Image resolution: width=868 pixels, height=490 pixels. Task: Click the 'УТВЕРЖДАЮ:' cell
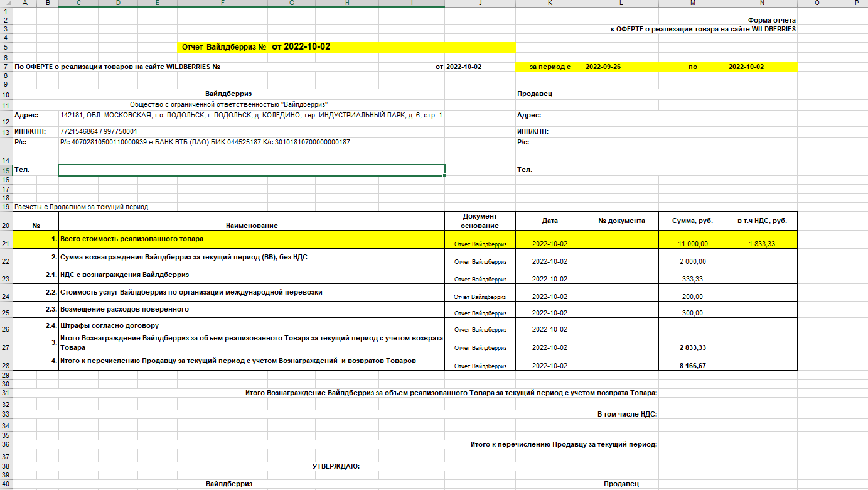coord(336,466)
